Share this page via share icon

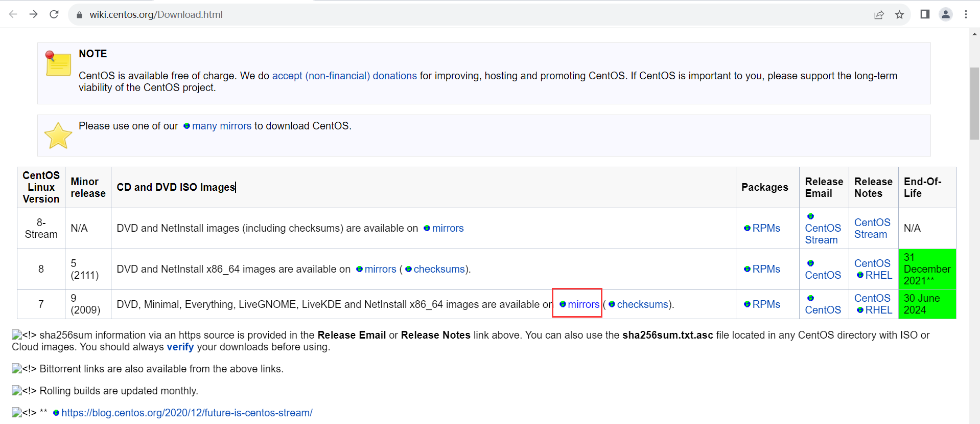point(879,15)
